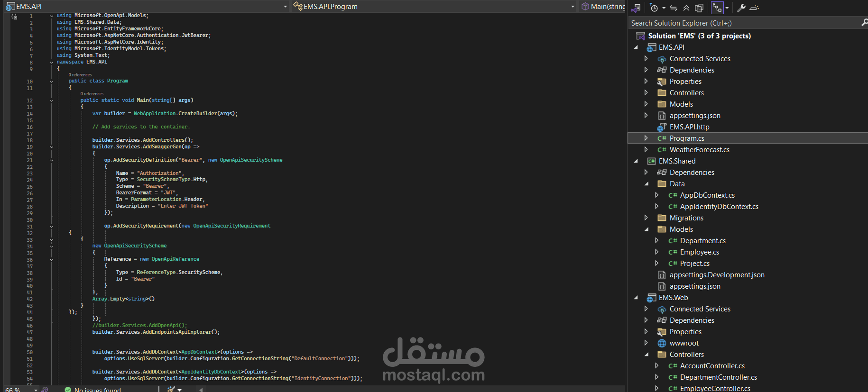868x392 pixels.
Task: Collapse Models folder under EMS.Shared
Action: point(646,229)
